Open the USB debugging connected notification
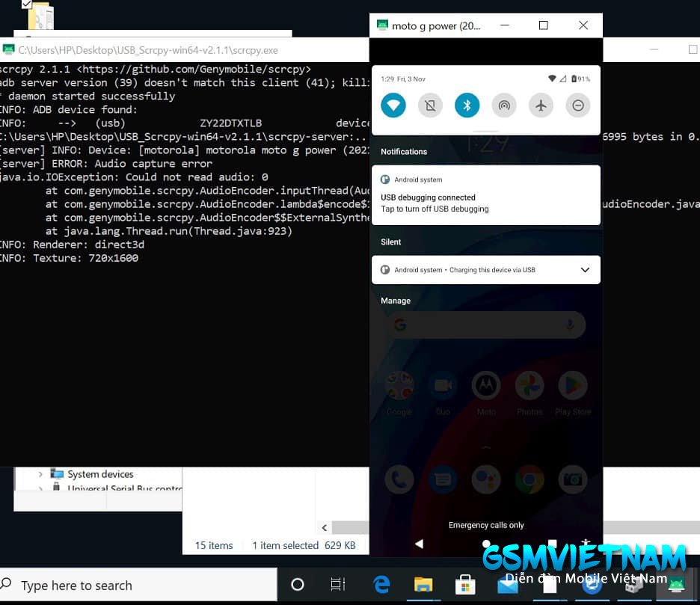700x605 pixels. coord(485,195)
